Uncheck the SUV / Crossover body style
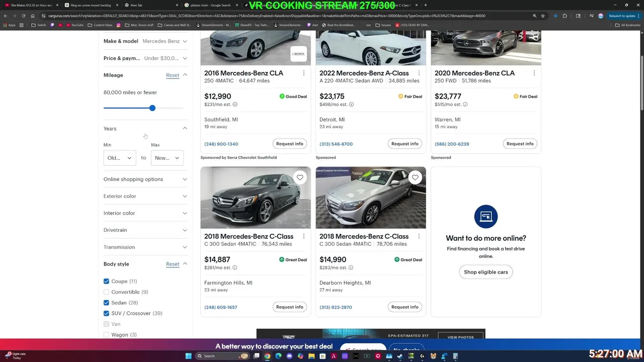The height and width of the screenshot is (362, 644). (x=106, y=313)
